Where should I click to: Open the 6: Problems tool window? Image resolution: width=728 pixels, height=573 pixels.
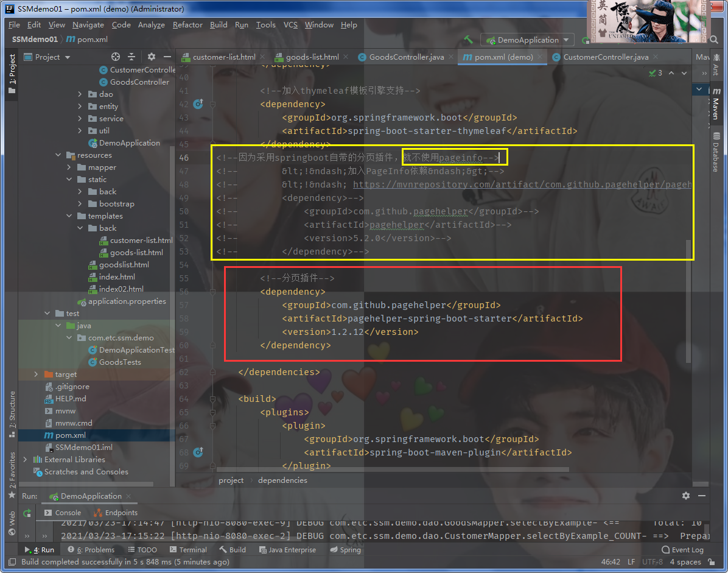pos(91,550)
